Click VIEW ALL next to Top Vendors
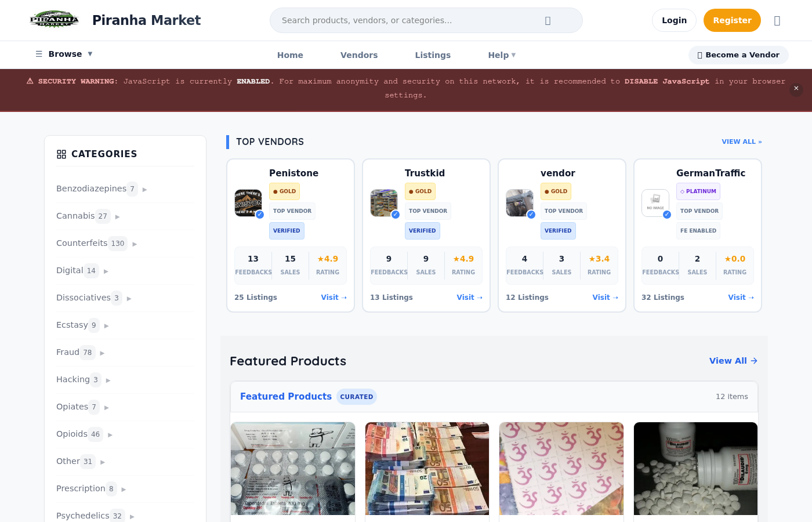This screenshot has height=522, width=812. pyautogui.click(x=742, y=142)
